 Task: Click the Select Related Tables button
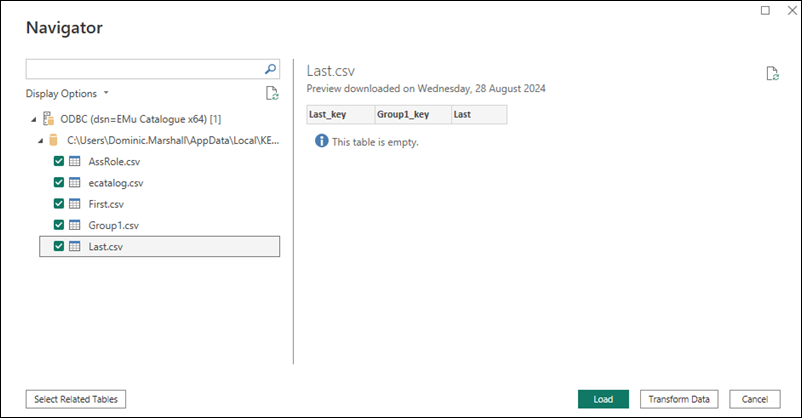coord(76,399)
